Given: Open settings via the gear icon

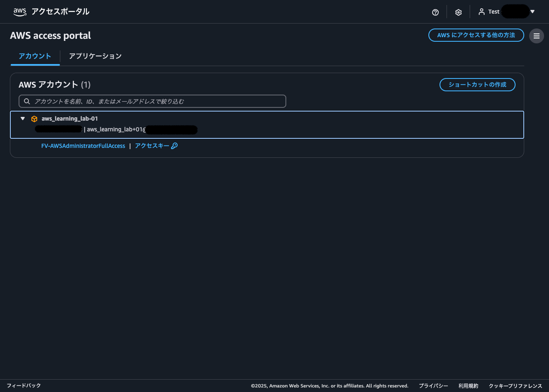Looking at the screenshot, I should [x=458, y=12].
